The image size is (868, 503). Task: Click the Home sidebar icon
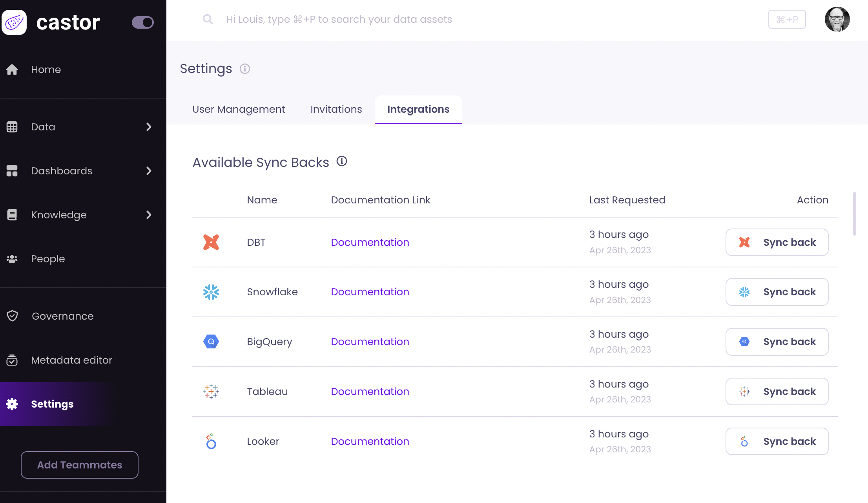pyautogui.click(x=12, y=70)
